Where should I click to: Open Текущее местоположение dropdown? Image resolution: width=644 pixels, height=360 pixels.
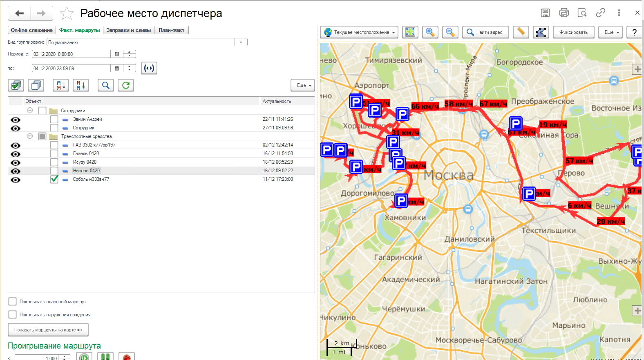[359, 32]
